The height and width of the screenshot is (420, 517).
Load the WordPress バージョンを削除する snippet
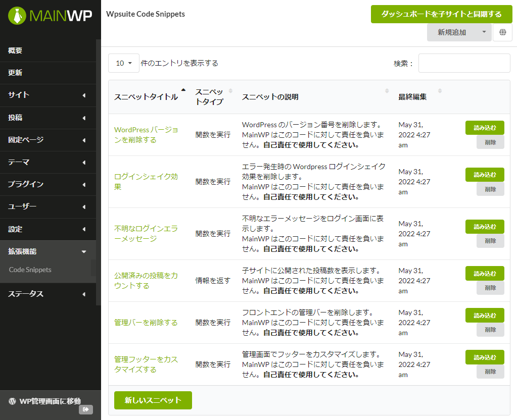[485, 128]
